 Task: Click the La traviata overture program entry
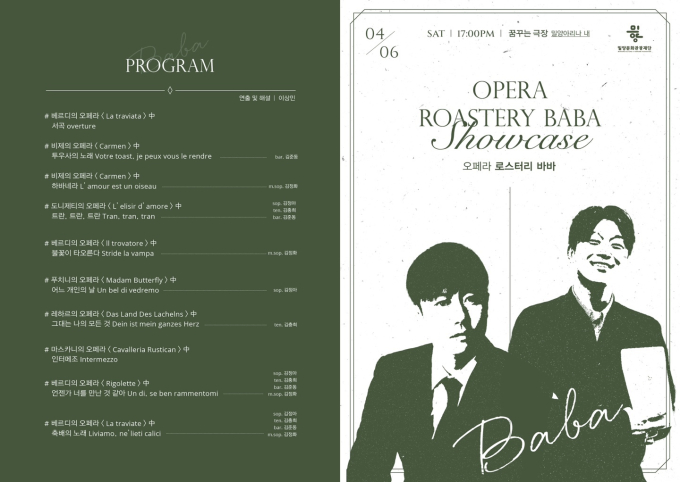point(100,121)
